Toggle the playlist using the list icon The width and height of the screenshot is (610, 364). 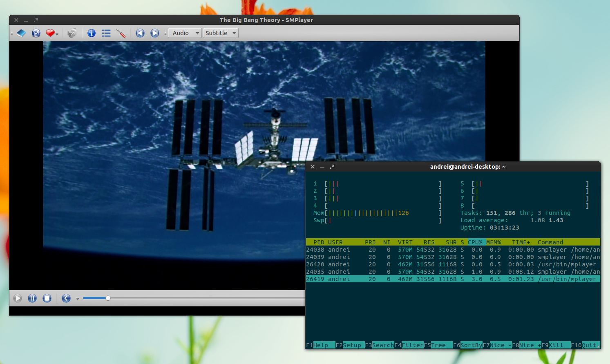click(x=106, y=33)
